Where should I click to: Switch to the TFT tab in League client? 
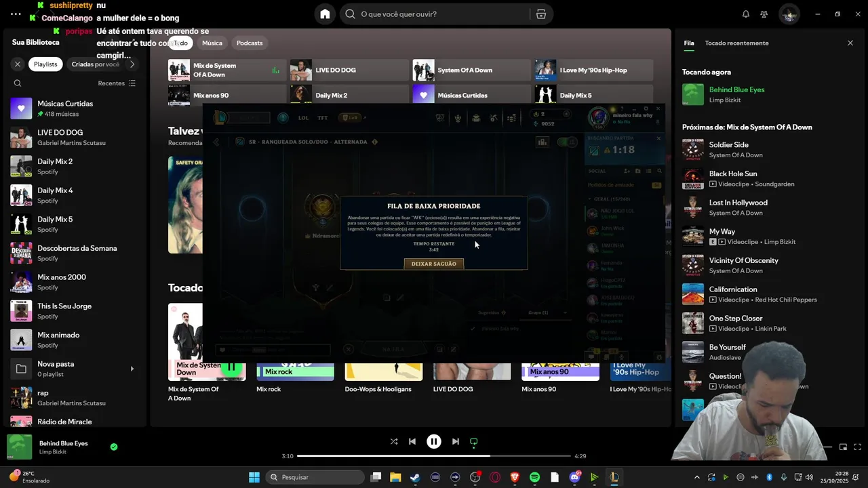click(x=323, y=118)
